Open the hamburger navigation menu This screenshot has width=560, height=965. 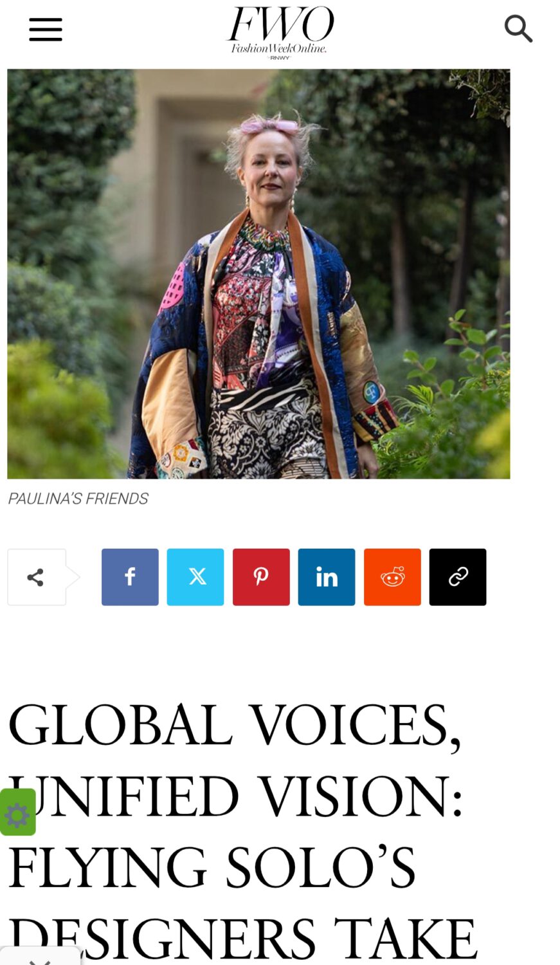[46, 30]
